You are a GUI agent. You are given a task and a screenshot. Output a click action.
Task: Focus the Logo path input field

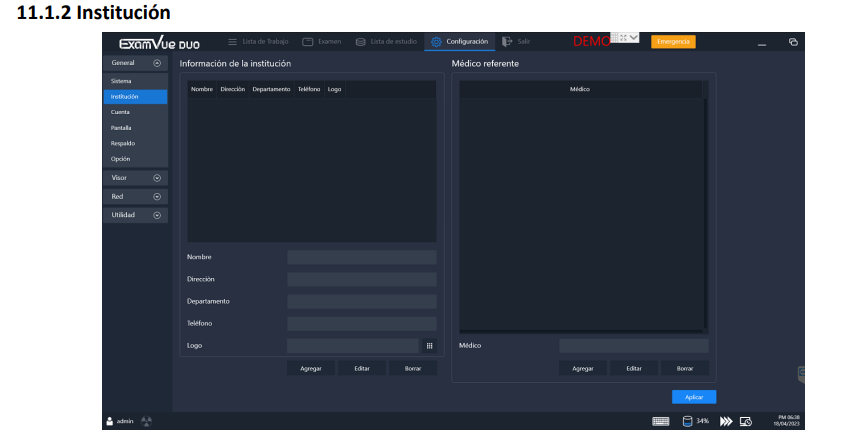(x=353, y=346)
